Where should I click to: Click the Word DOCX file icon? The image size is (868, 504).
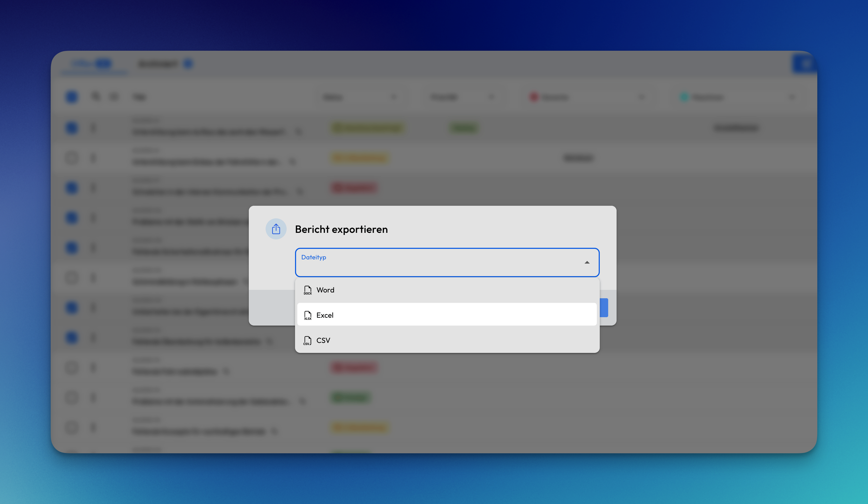(308, 290)
